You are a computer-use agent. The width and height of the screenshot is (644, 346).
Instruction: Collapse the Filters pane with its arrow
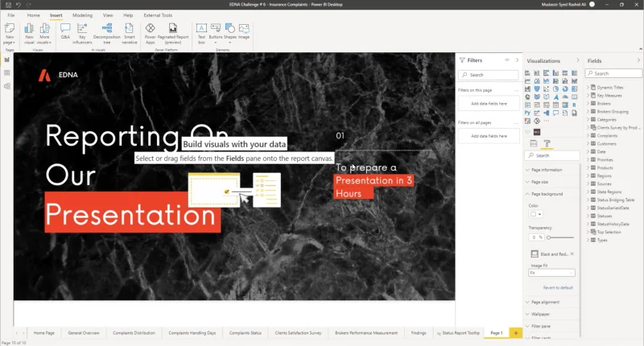pyautogui.click(x=517, y=60)
